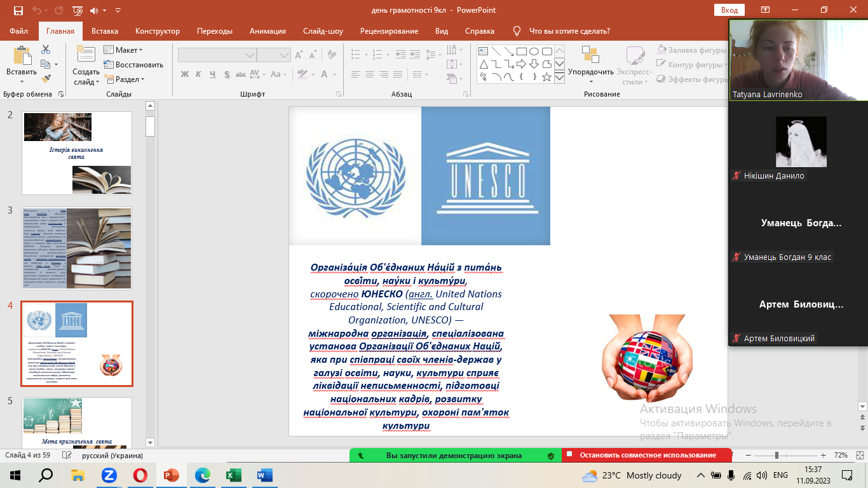868x488 pixels.
Task: Click the Paste (Вставить) clipboard icon
Action: point(22,55)
